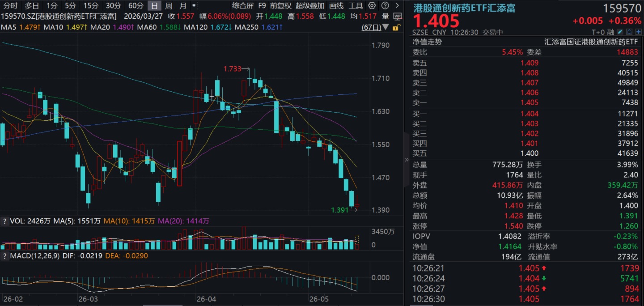This screenshot has height=306, width=644.
Task: Click the latest price 1.405 heading
Action: pyautogui.click(x=436, y=21)
